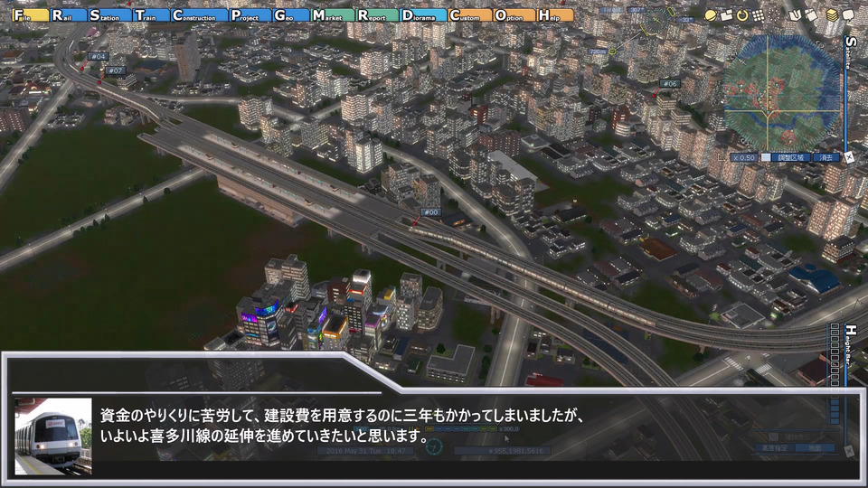Click the clock dial icon near date
Image resolution: width=868 pixels, height=488 pixels.
point(434,446)
